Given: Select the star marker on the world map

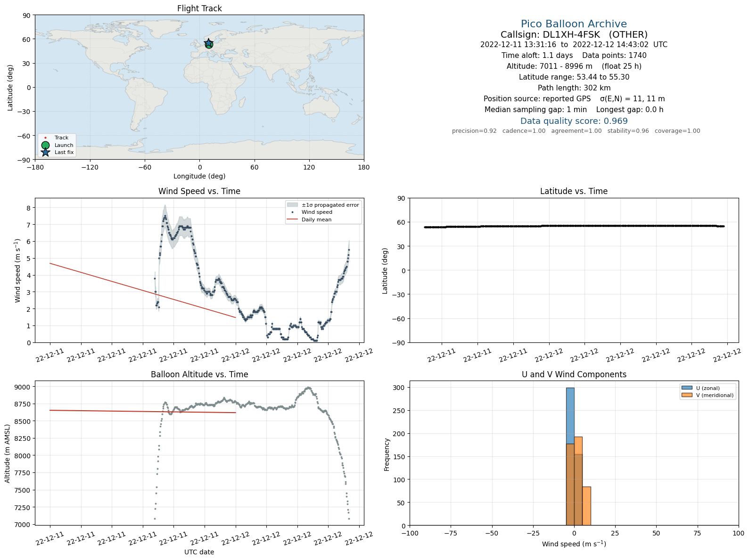Looking at the screenshot, I should pyautogui.click(x=209, y=44).
